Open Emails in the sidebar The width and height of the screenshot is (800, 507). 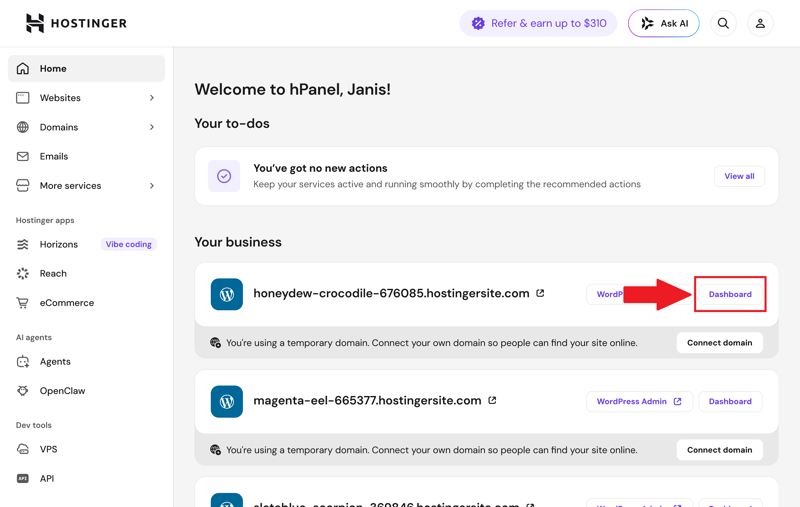86,156
